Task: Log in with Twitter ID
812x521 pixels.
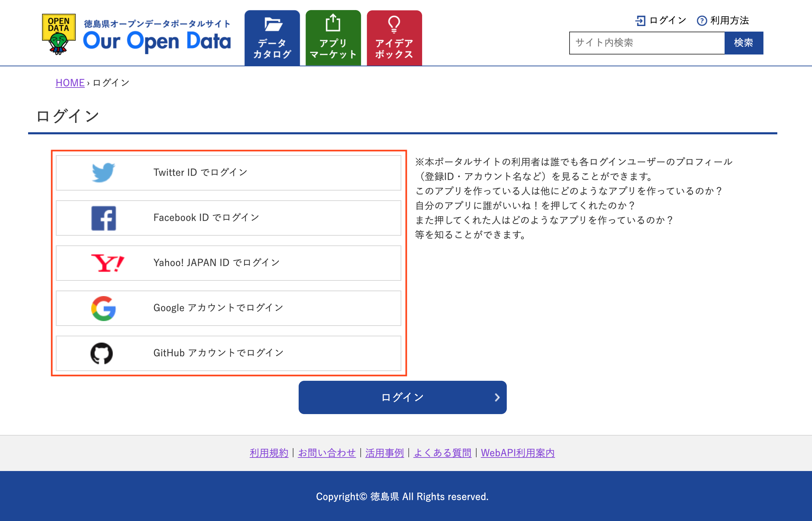Action: (229, 173)
